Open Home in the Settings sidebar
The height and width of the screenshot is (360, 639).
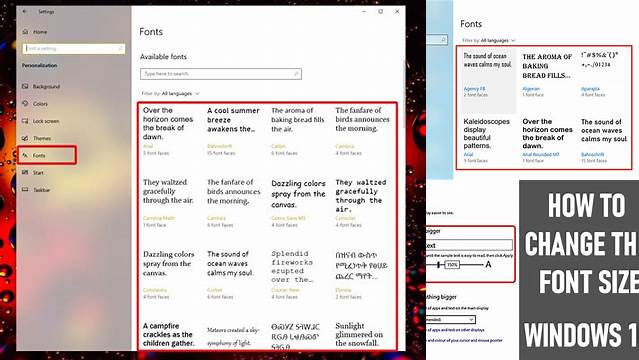(35, 32)
